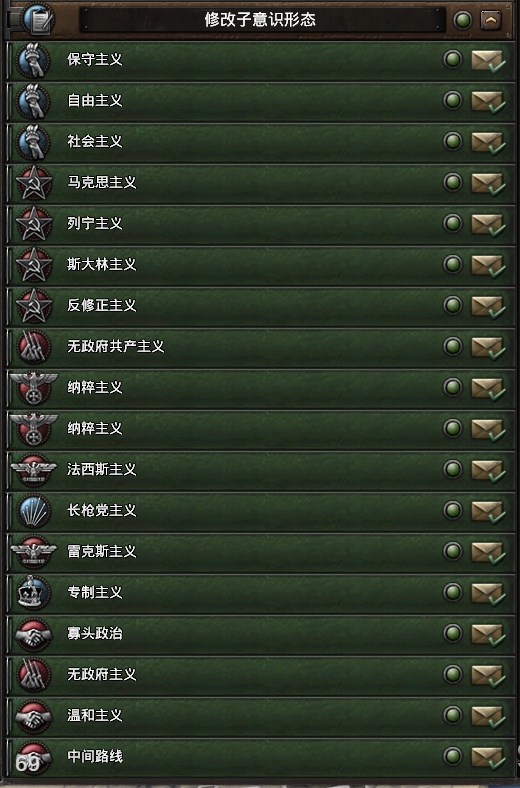
Task: Click the handshake icon beside 寡头政治
Action: pyautogui.click(x=34, y=634)
